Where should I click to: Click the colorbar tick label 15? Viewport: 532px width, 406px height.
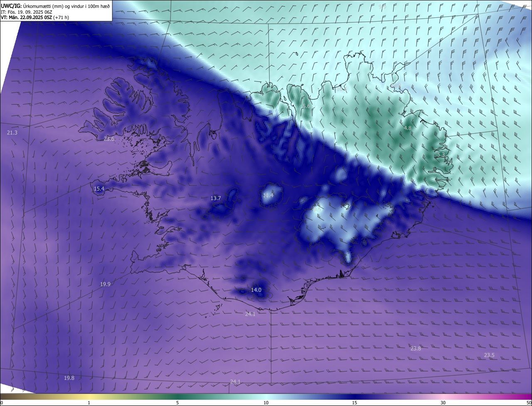click(355, 403)
